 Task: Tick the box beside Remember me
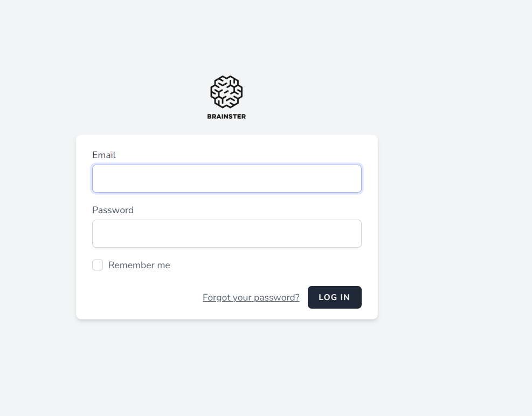pos(98,265)
